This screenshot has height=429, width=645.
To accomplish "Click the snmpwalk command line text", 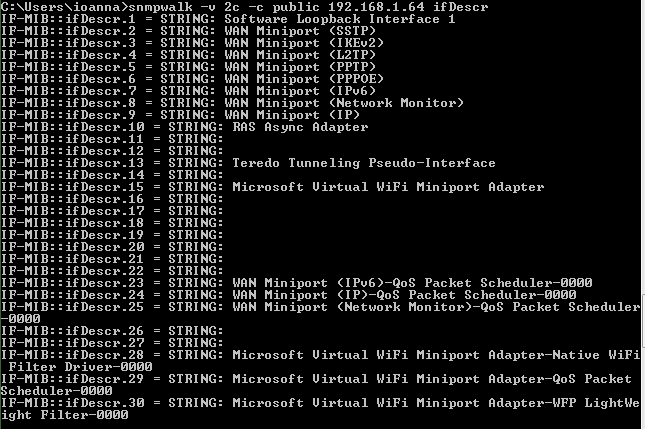I will pos(244,7).
